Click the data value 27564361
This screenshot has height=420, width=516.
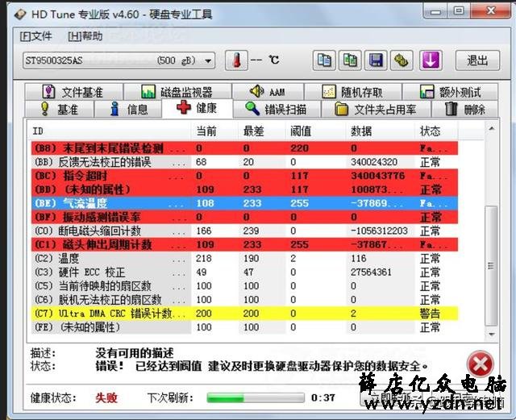371,272
